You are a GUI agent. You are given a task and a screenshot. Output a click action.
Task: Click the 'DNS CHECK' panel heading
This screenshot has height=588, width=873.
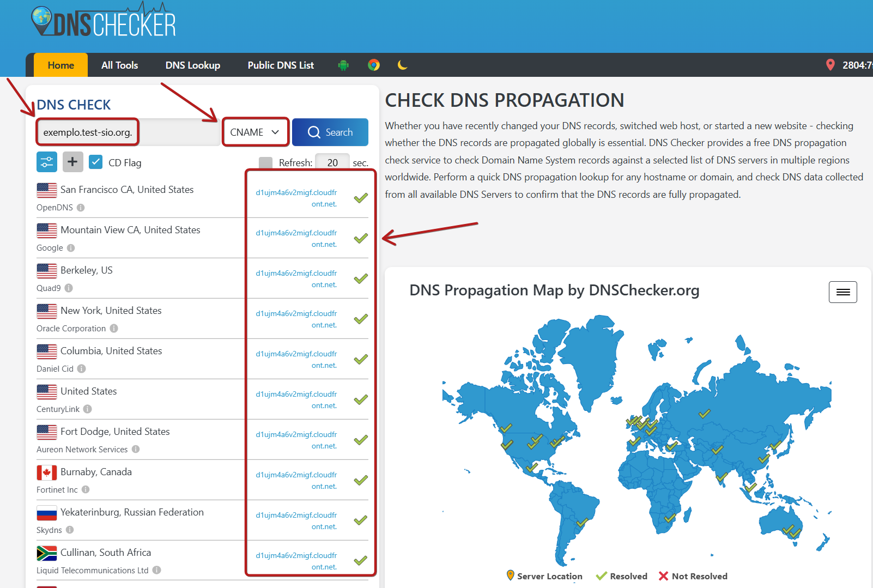click(x=74, y=105)
